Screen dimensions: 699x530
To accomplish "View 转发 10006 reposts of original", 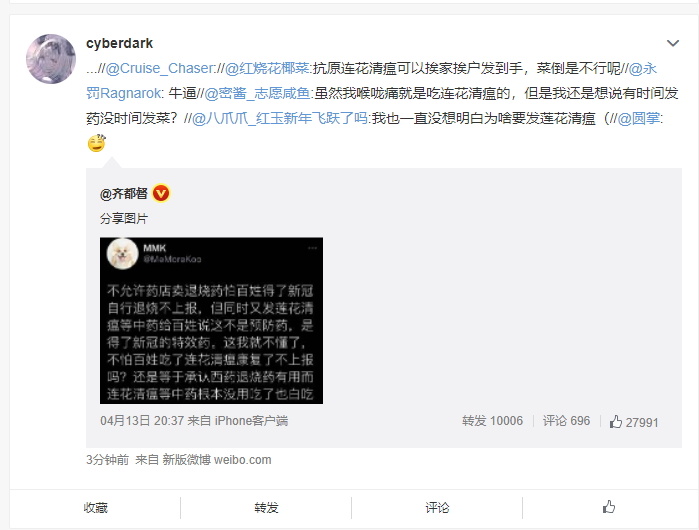I will click(492, 421).
